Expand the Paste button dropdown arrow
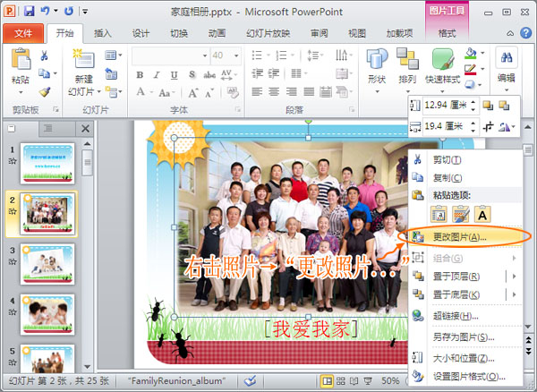 coord(21,92)
